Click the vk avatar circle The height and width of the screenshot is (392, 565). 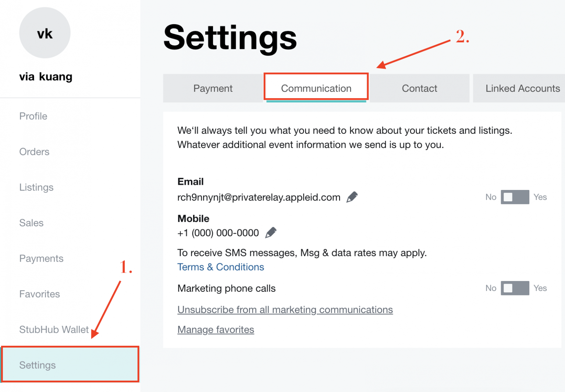coord(45,33)
